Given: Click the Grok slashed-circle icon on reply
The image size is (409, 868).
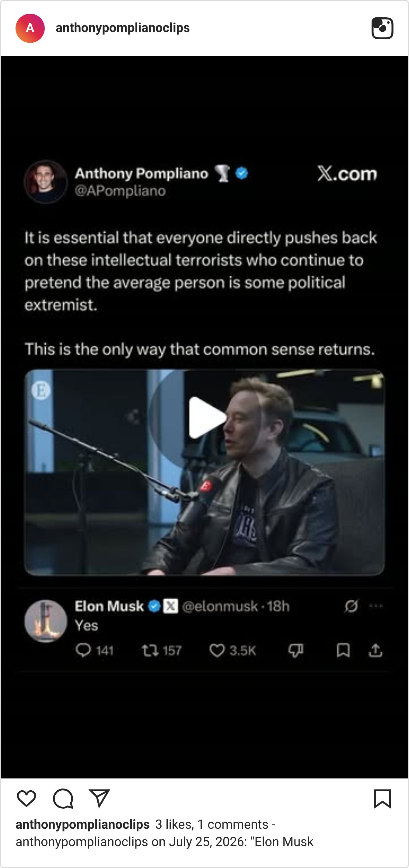Looking at the screenshot, I should click(x=351, y=606).
